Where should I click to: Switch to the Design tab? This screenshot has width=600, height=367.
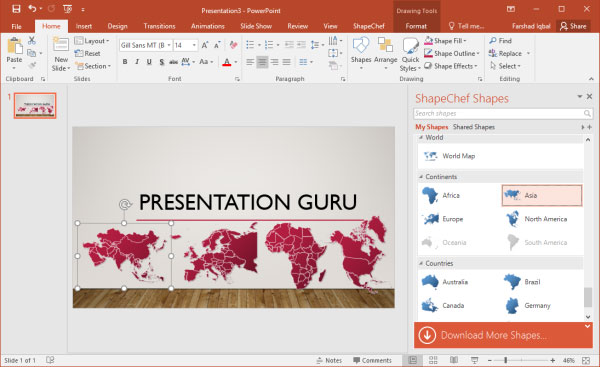coord(117,26)
